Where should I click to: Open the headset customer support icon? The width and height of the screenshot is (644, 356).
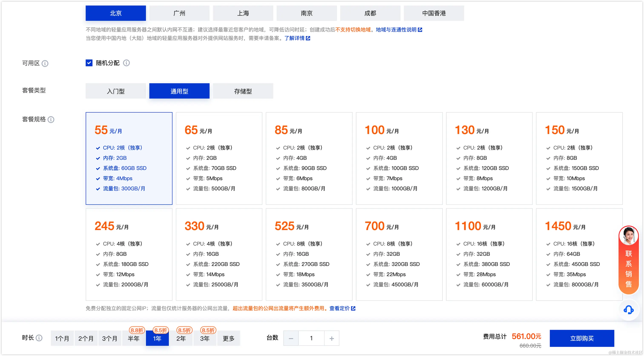tap(628, 310)
